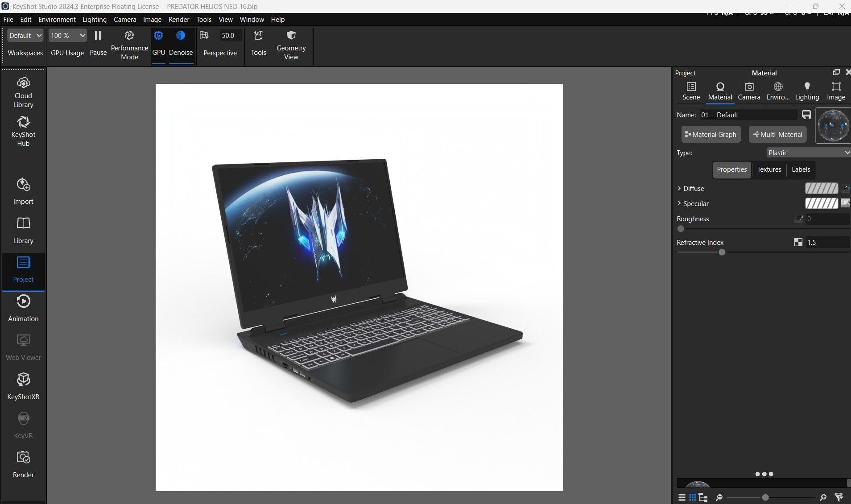
Task: Click the Diffuse texture map icon
Action: coord(845,188)
